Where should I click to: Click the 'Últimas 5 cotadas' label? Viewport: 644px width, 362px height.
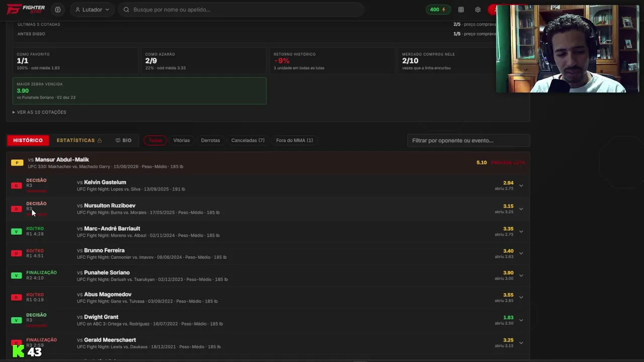(39, 24)
